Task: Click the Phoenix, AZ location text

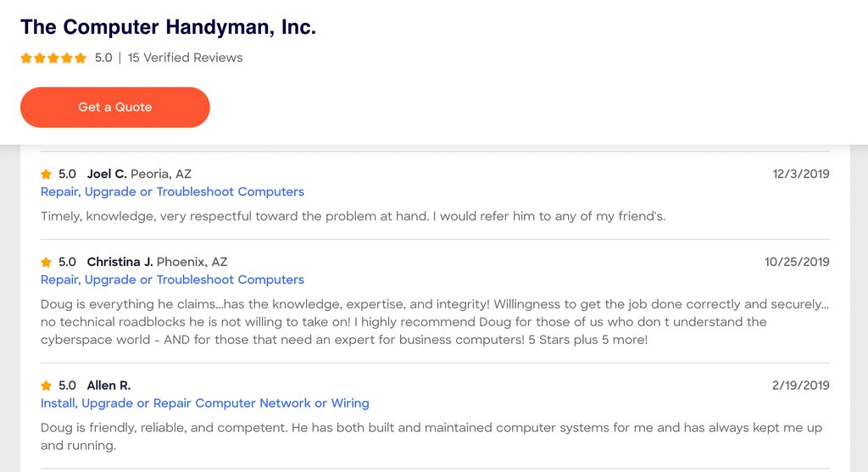Action: tap(192, 262)
